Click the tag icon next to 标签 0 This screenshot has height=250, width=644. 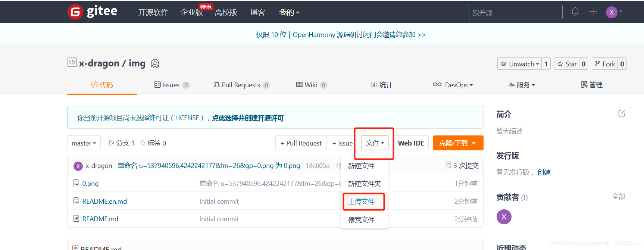point(143,143)
